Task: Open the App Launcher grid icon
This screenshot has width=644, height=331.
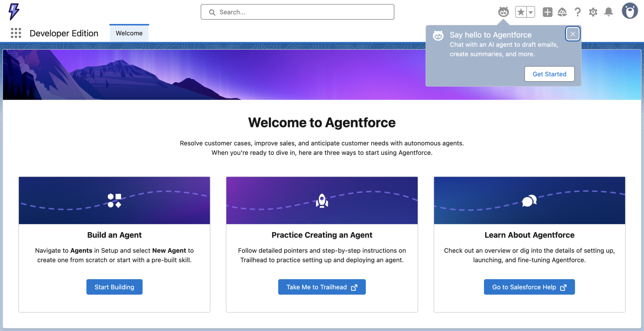Action: click(x=15, y=33)
